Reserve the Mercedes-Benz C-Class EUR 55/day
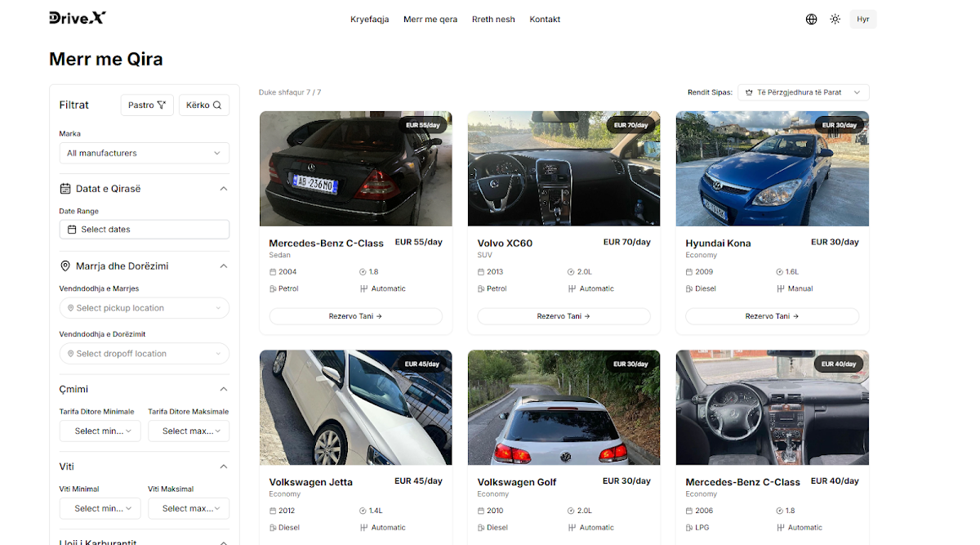980x545 pixels. [356, 316]
